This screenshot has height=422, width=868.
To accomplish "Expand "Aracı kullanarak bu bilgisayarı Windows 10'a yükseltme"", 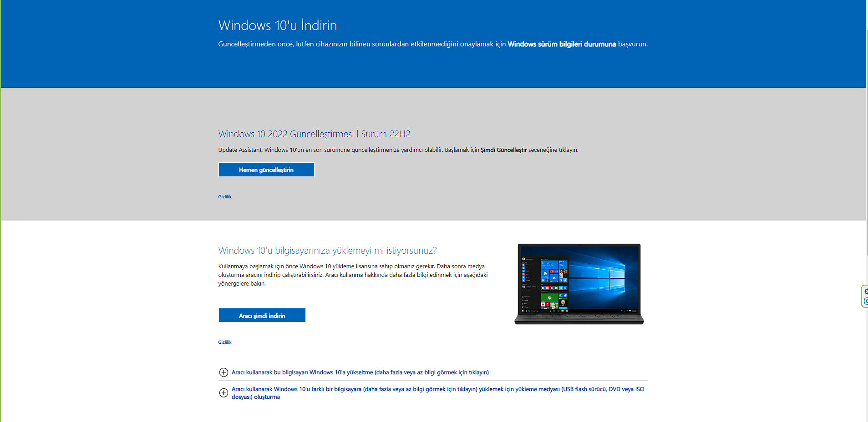I will pos(360,372).
